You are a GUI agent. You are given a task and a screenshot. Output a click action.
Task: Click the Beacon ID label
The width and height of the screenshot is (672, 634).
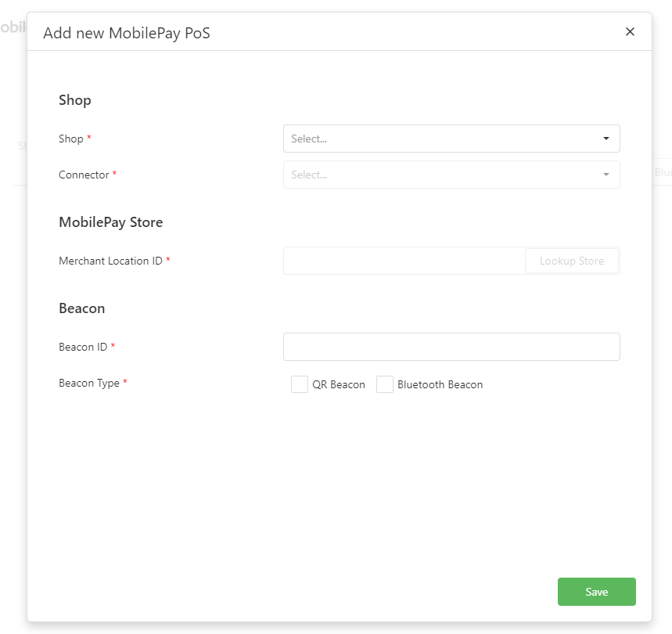(83, 347)
